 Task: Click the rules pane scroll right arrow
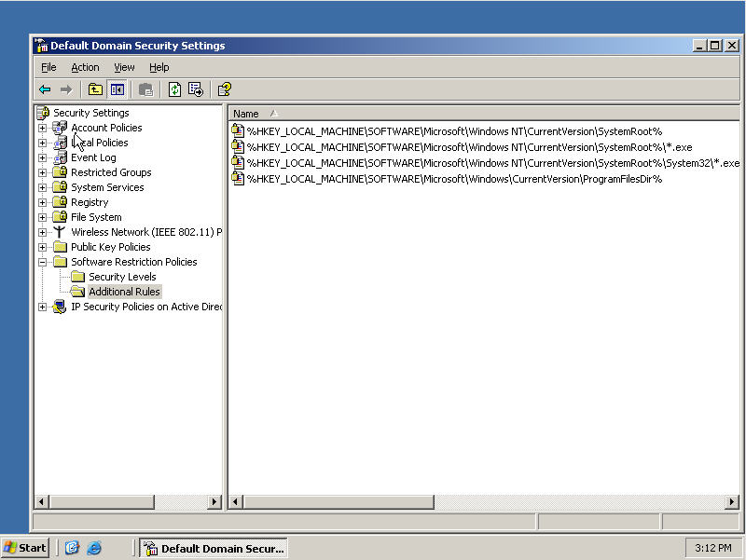(732, 501)
